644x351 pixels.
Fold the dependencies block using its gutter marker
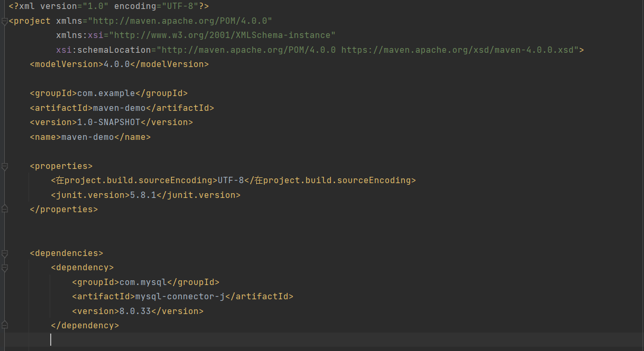pos(5,253)
